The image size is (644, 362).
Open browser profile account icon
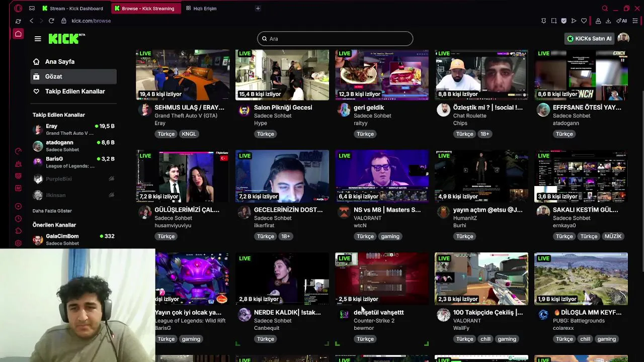598,21
